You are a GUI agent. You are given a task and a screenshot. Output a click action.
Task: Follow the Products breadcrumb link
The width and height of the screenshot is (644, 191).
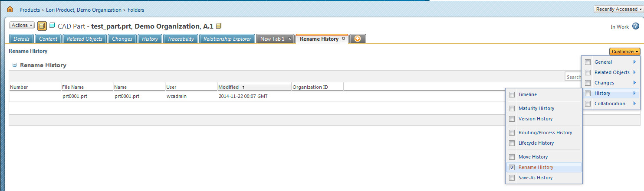[x=30, y=10]
